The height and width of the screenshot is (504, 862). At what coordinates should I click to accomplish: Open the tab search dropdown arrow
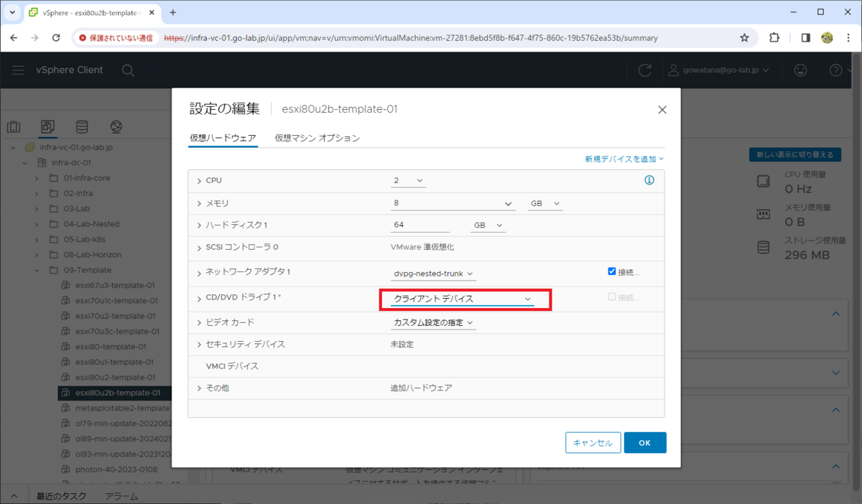pos(12,12)
